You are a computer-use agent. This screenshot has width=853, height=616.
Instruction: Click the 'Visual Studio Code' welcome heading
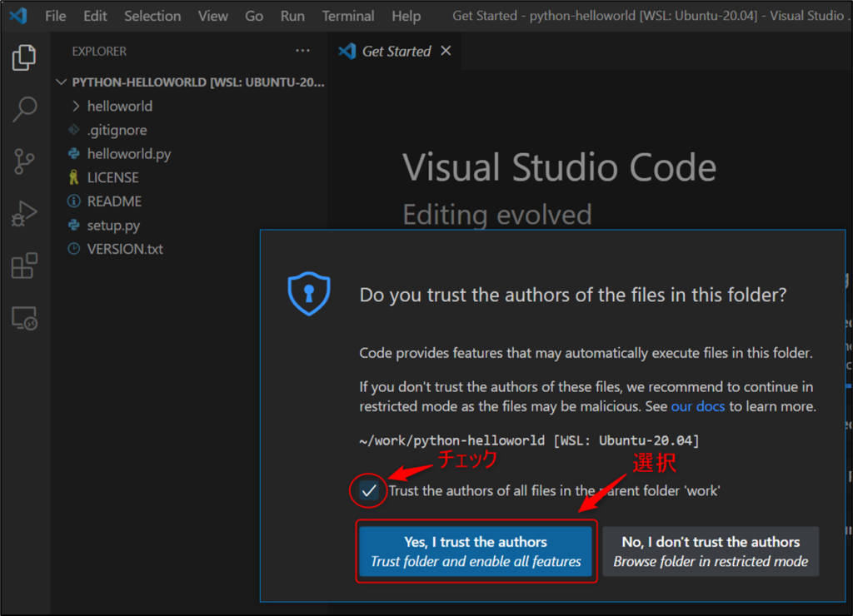(559, 167)
